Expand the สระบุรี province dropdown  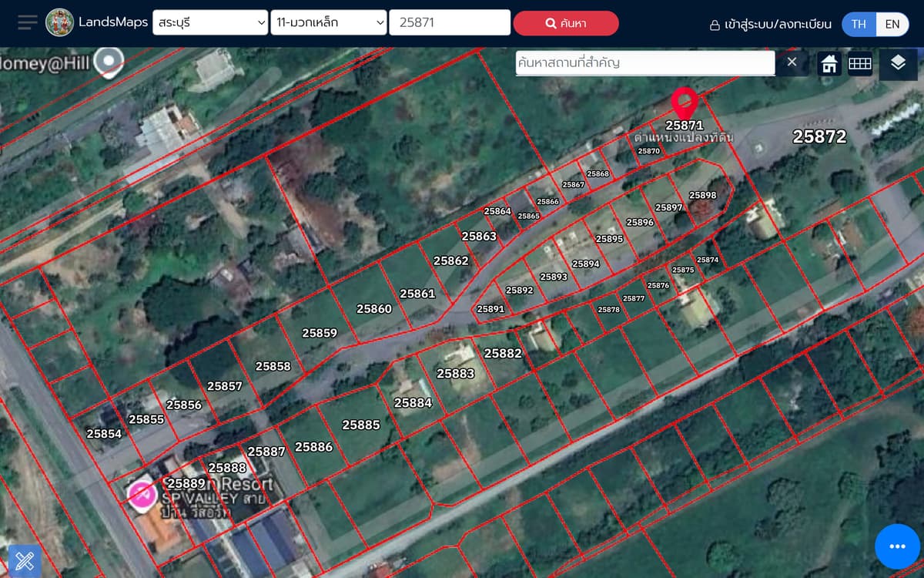[210, 23]
